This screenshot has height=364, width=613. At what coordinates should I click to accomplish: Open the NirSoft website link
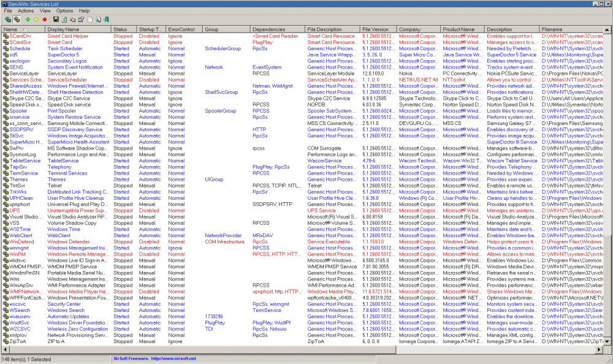[x=154, y=358]
